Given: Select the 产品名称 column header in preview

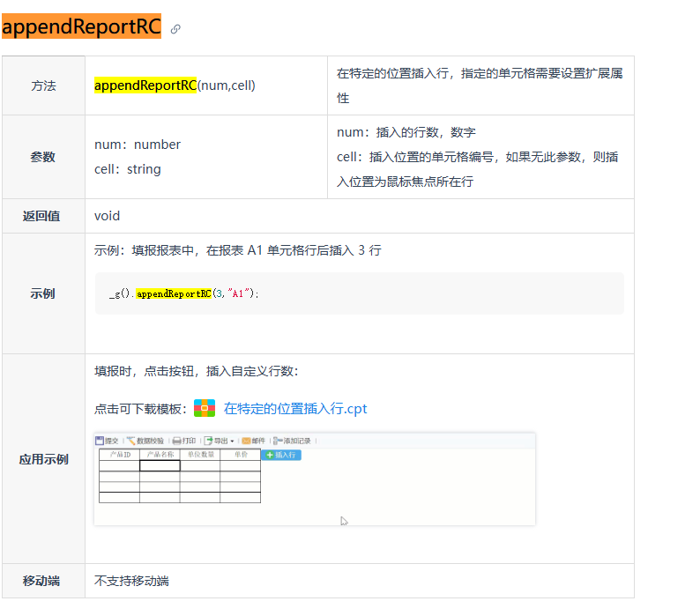Looking at the screenshot, I should (x=160, y=455).
